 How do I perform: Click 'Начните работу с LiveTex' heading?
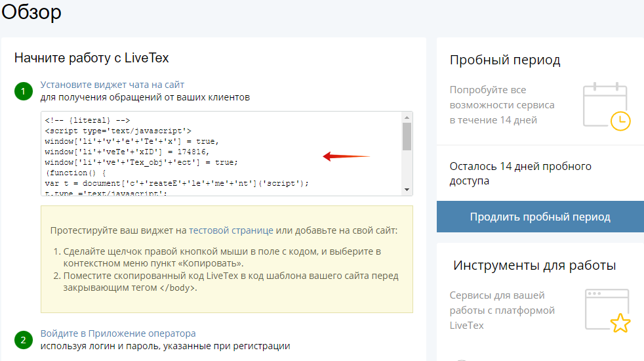click(92, 58)
